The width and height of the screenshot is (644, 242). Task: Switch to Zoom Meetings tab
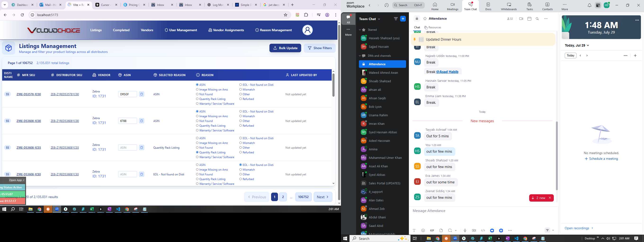tap(452, 6)
